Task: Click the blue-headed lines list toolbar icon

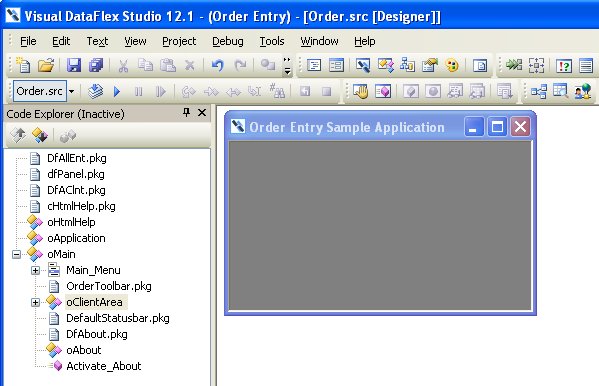Action: pyautogui.click(x=586, y=65)
